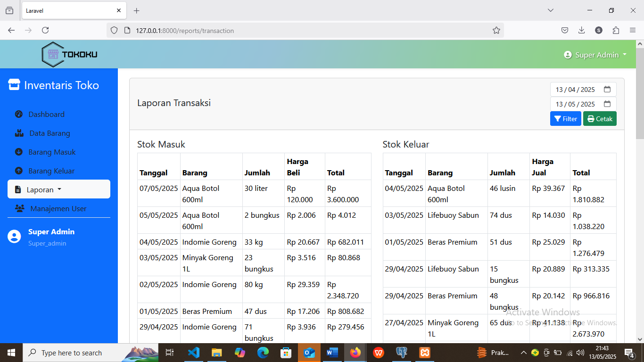Expand the Super Admin user dropdown
This screenshot has height=362, width=644.
[595, 55]
